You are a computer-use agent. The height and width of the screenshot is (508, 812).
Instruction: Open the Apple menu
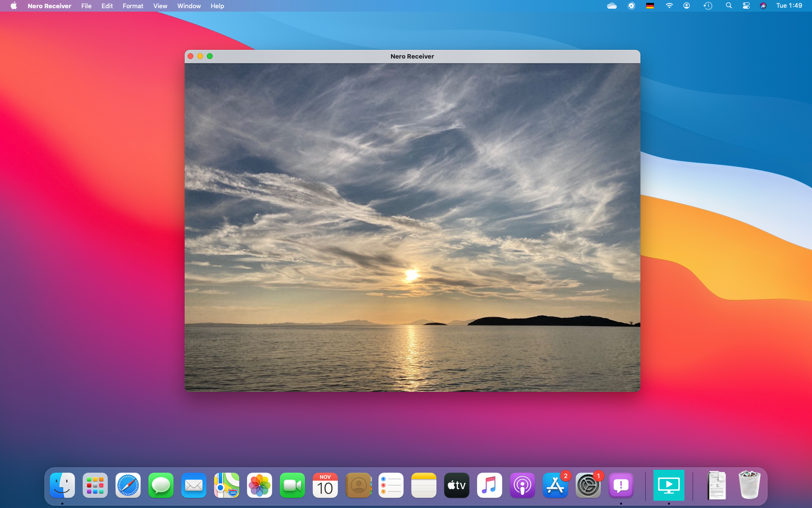coord(14,6)
